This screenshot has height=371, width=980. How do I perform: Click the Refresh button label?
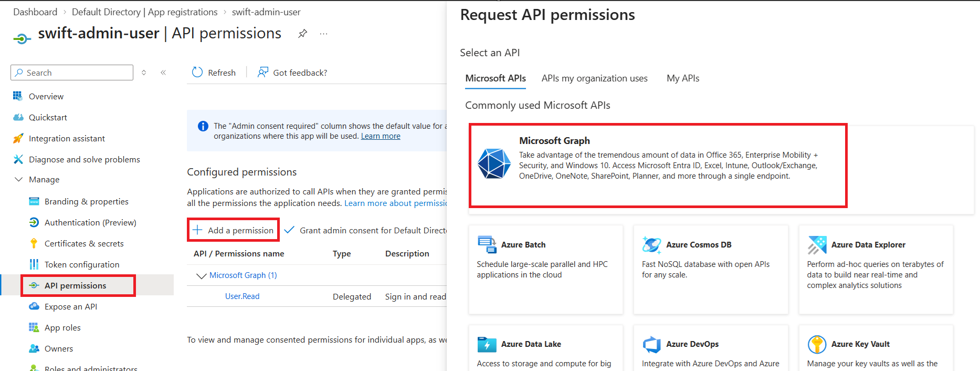tap(222, 73)
